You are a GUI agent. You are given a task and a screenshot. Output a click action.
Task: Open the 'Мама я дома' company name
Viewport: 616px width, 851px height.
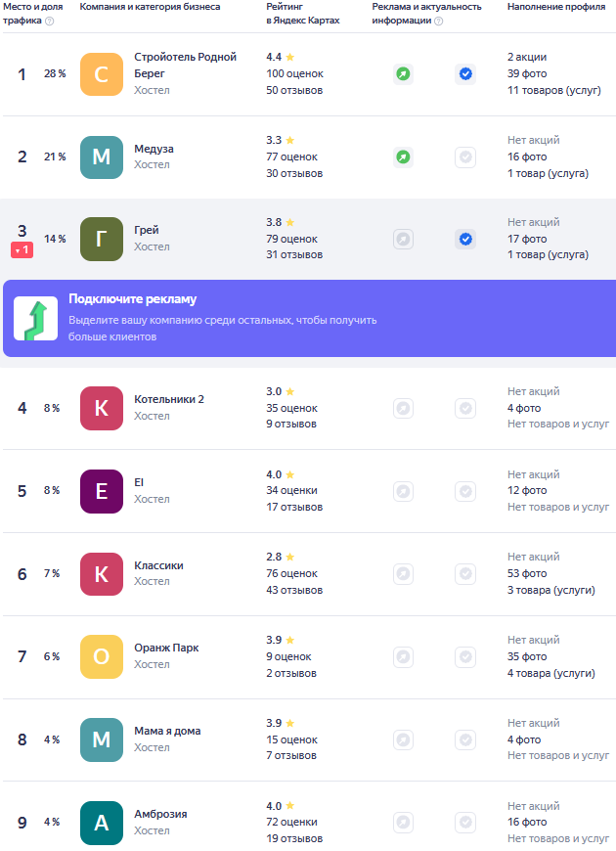click(168, 731)
